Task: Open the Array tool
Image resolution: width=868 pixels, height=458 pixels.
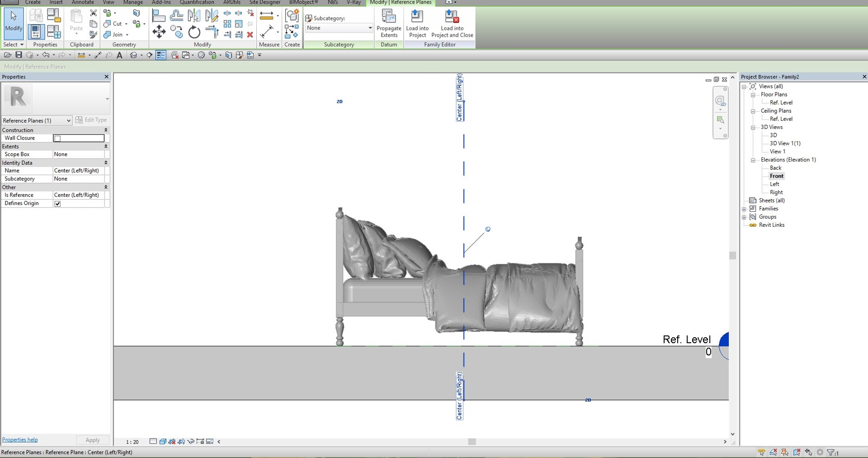Action: click(227, 24)
